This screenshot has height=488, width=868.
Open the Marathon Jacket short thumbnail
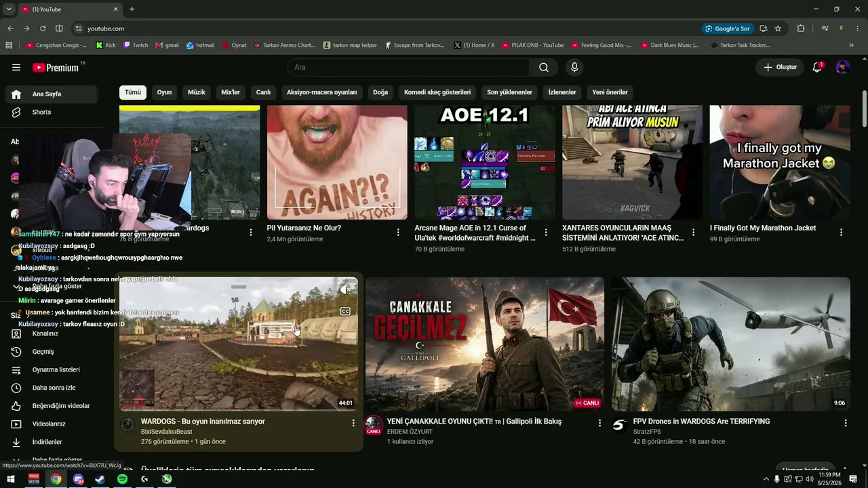click(780, 162)
